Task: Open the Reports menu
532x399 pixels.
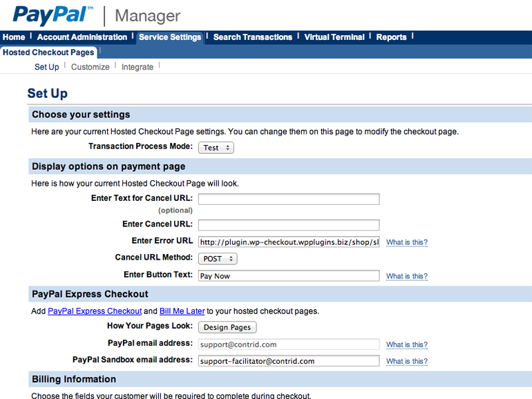Action: (x=391, y=37)
